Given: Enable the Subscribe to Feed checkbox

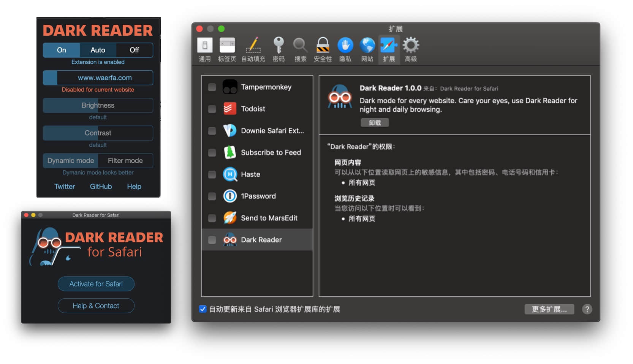Looking at the screenshot, I should pos(212,153).
